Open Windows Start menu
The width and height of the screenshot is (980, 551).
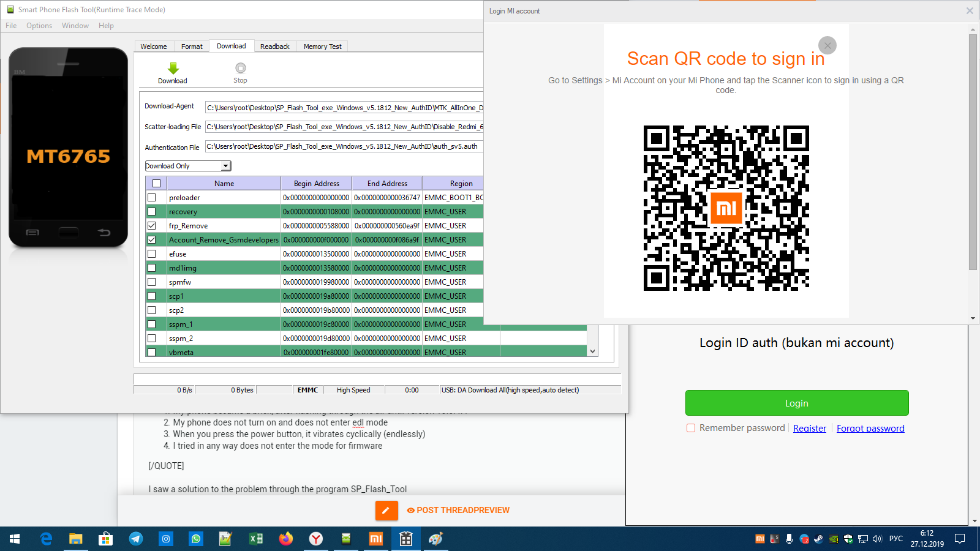(15, 539)
